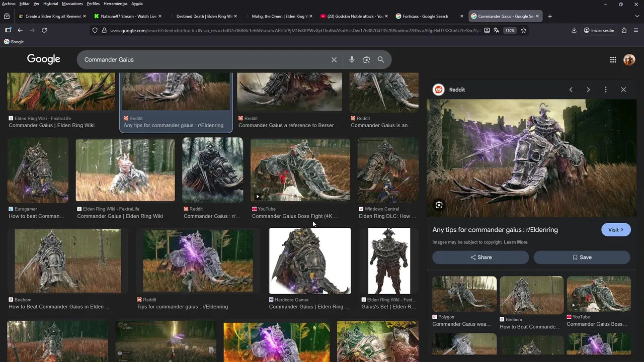The width and height of the screenshot is (644, 362).
Task: Switch to the Destined Death Elden Ring tab
Action: coord(204,16)
